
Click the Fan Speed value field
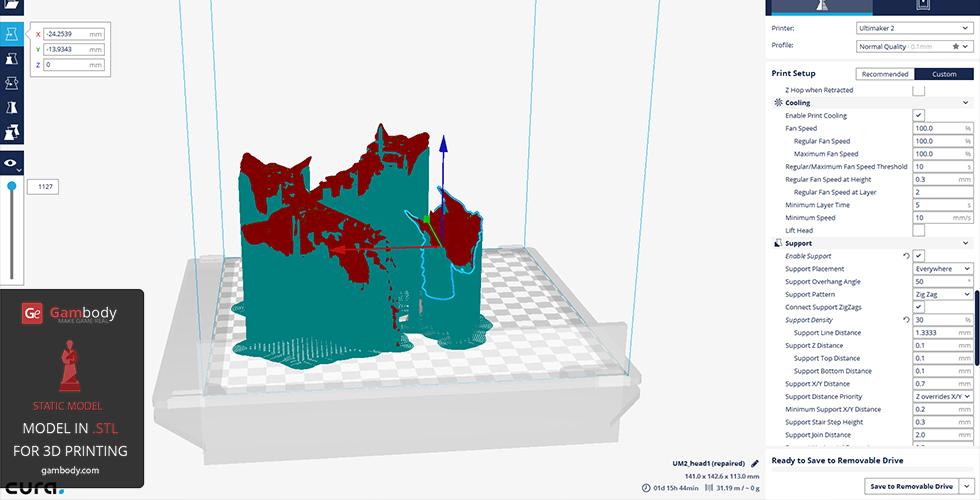[942, 128]
